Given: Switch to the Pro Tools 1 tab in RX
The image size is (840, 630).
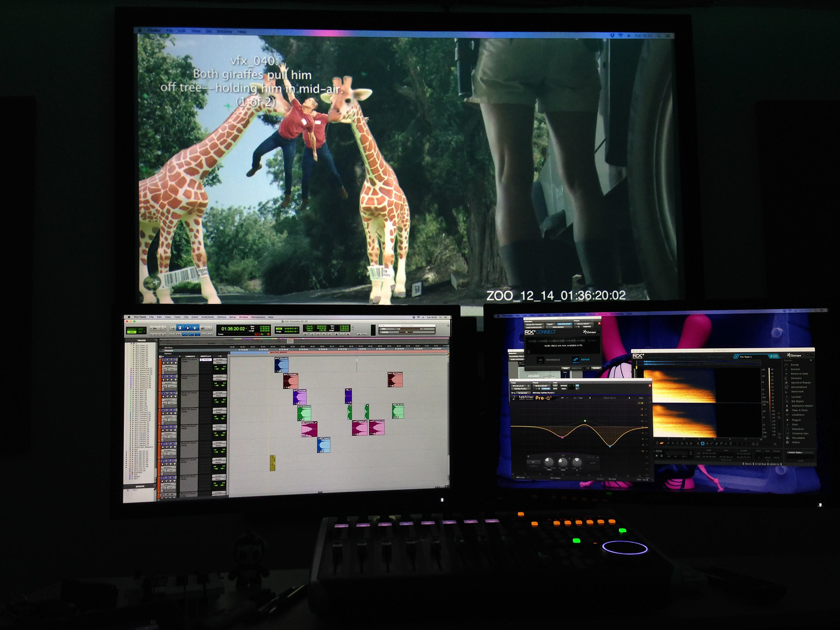Looking at the screenshot, I should point(745,357).
